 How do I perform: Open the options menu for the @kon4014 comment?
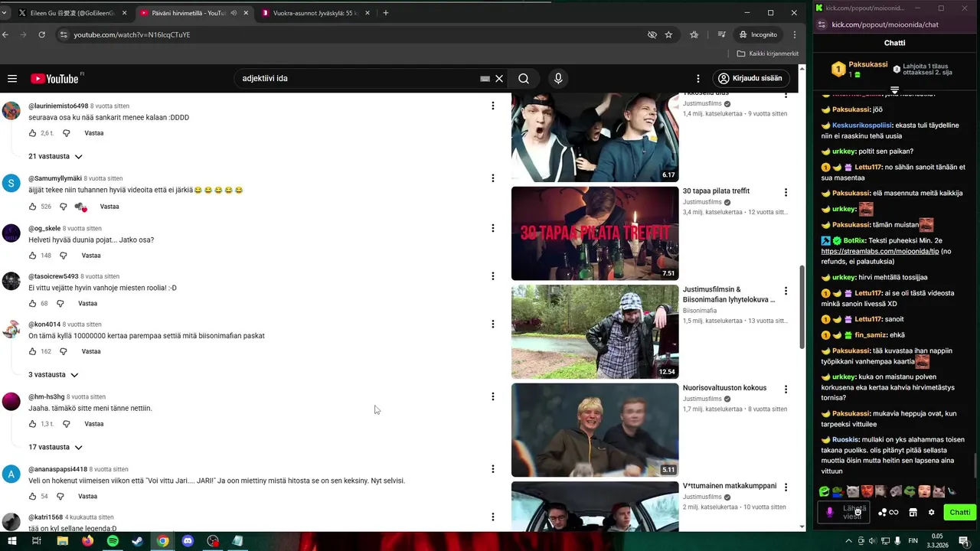(493, 324)
